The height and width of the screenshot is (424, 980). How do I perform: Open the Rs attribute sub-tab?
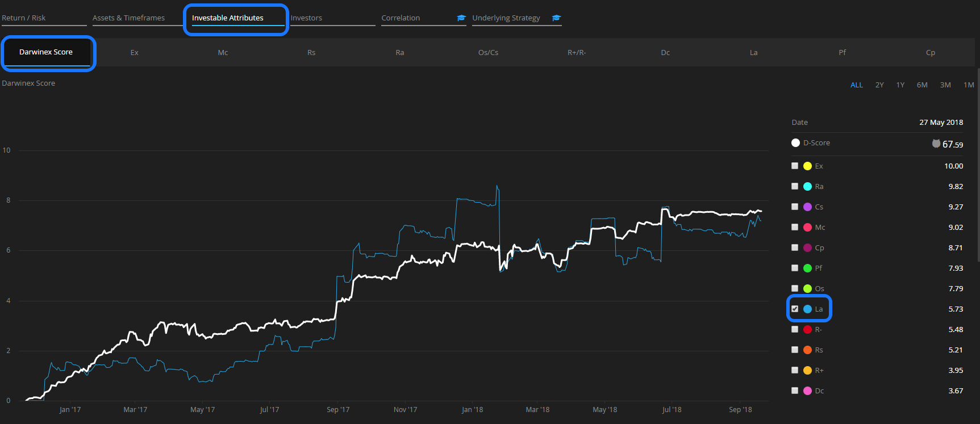311,52
